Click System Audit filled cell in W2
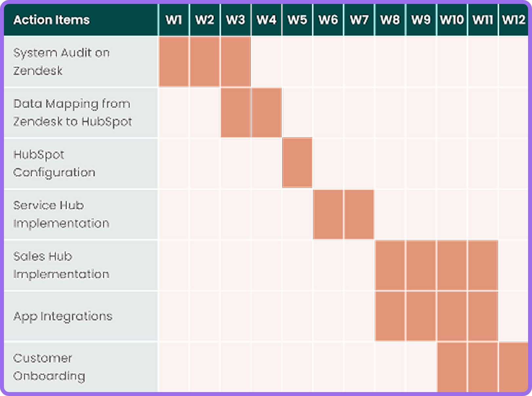Image resolution: width=532 pixels, height=396 pixels. click(x=205, y=62)
